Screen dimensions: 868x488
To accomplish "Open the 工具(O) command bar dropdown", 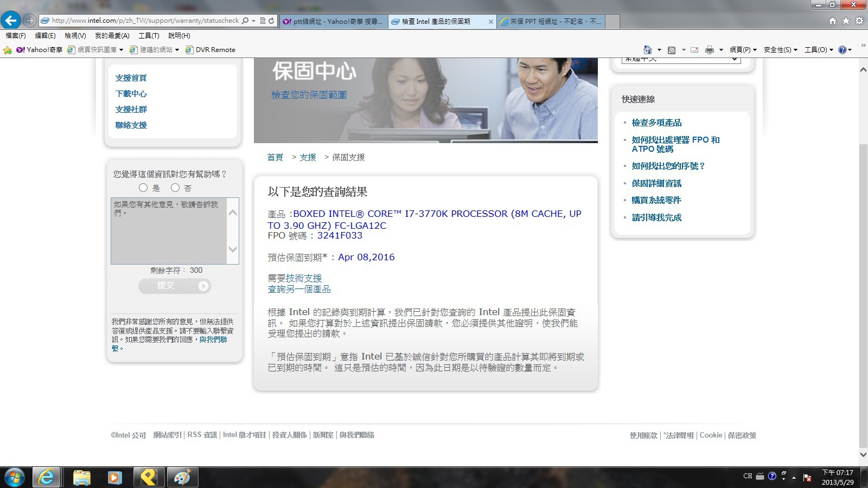I will point(819,50).
